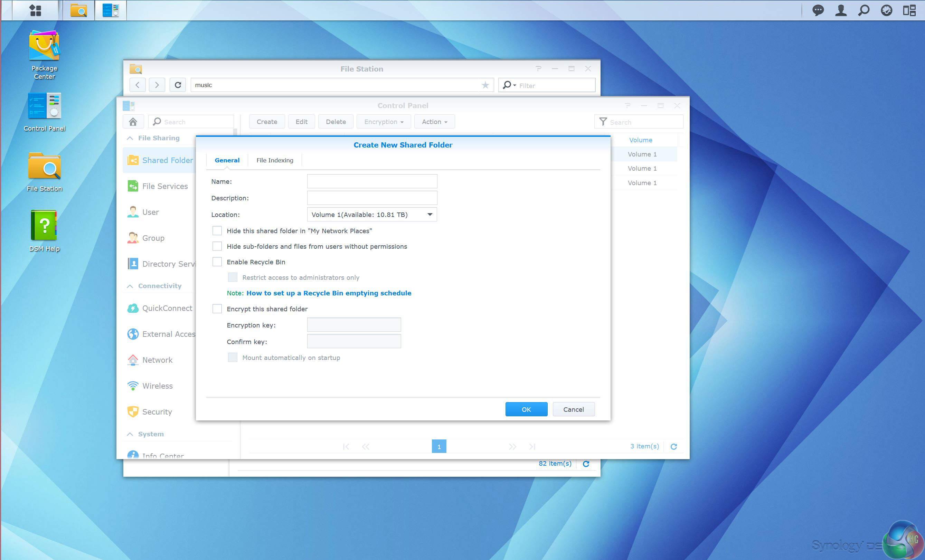The image size is (925, 560).
Task: Refresh the File Station folder view
Action: pyautogui.click(x=178, y=85)
